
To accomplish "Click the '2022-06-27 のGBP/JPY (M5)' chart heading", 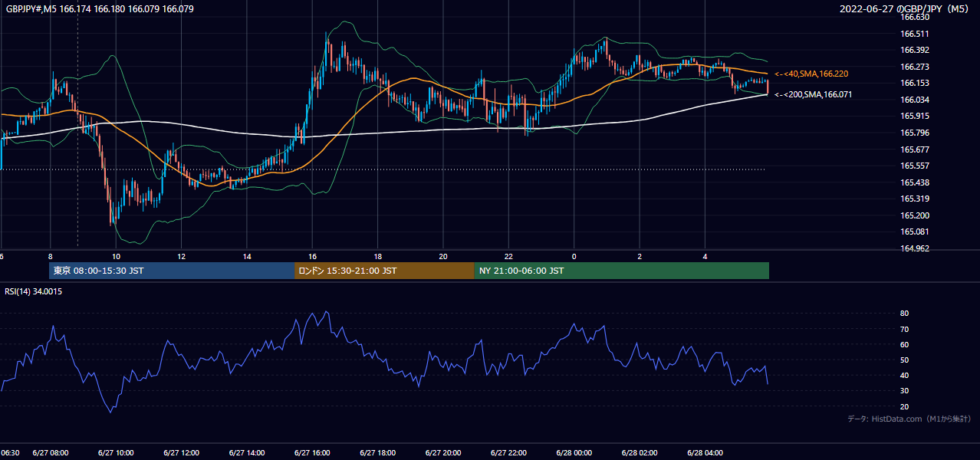I will [x=906, y=9].
